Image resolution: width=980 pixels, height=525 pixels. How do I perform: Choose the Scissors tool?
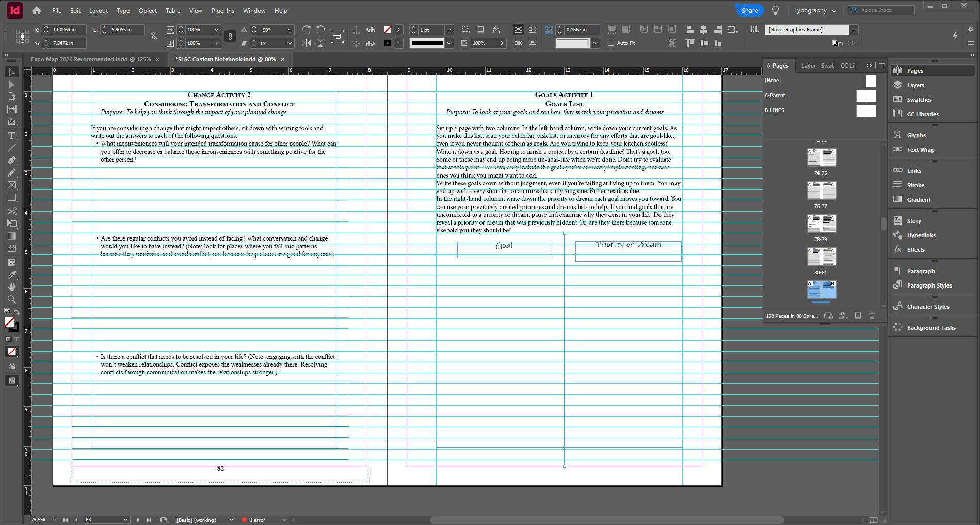coord(12,211)
